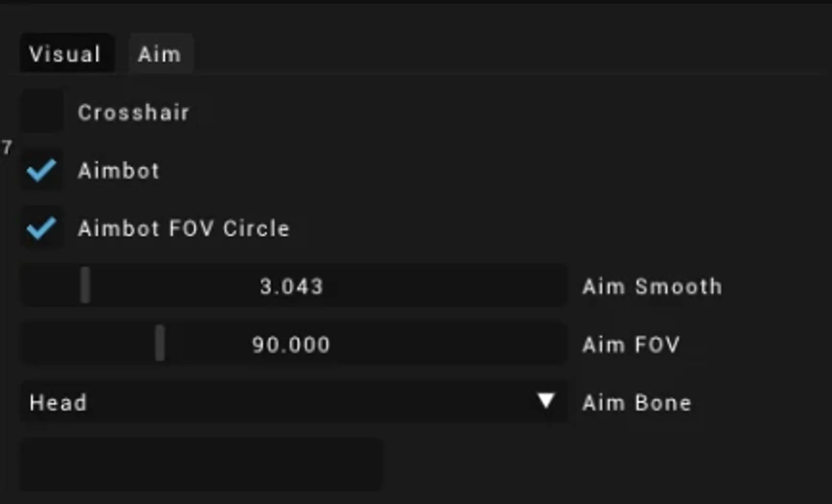Click the Crosshair label text
This screenshot has width=832, height=504.
133,113
